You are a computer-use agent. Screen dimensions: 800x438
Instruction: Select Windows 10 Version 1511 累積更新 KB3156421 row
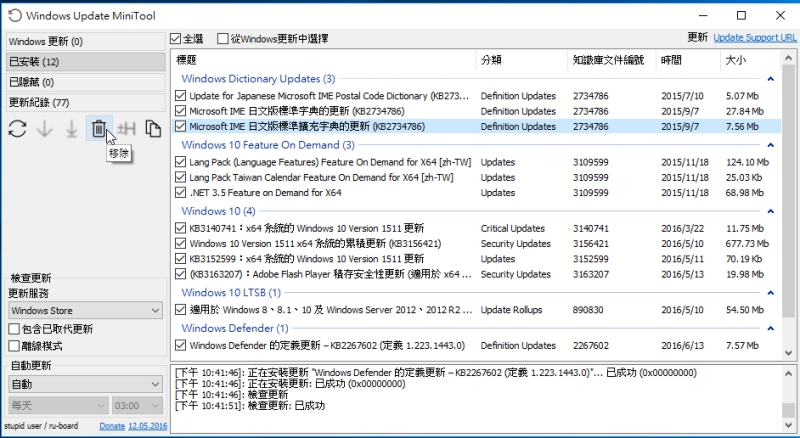click(x=476, y=244)
